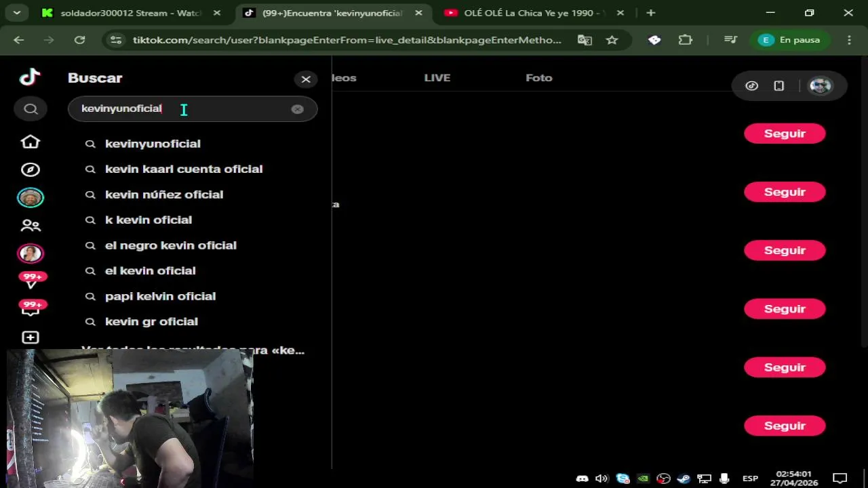The image size is (868, 488).
Task: Click the pinned extension icon beside the star
Action: click(x=654, y=40)
